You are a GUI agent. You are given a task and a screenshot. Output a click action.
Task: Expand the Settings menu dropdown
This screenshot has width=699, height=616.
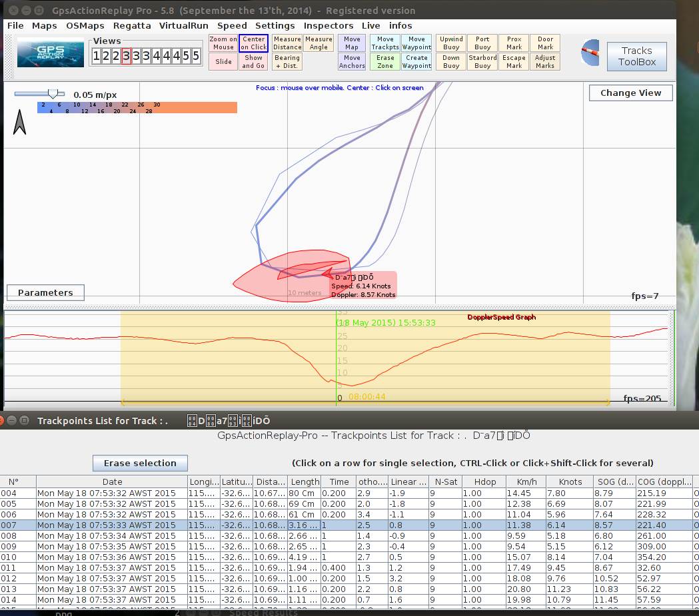[x=275, y=25]
